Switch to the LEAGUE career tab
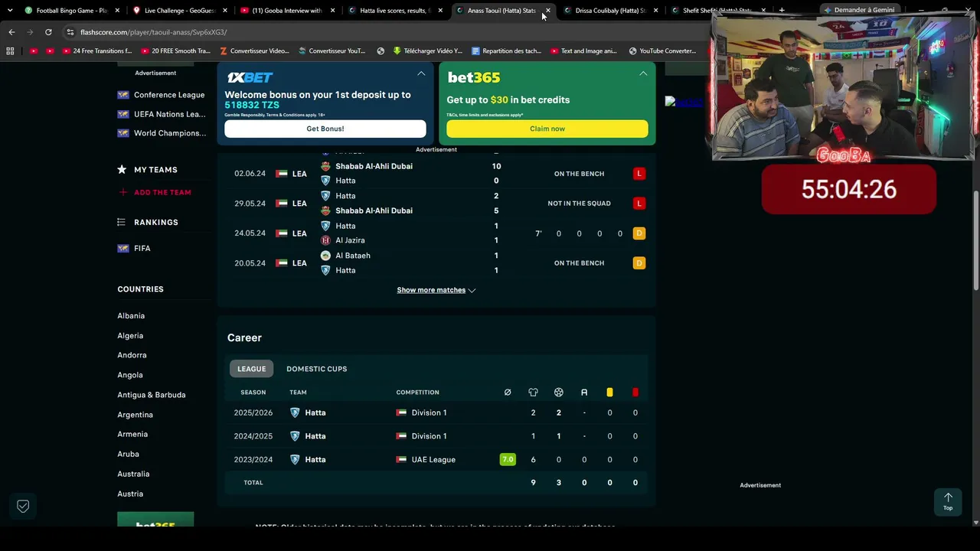Viewport: 980px width, 551px height. click(x=251, y=369)
